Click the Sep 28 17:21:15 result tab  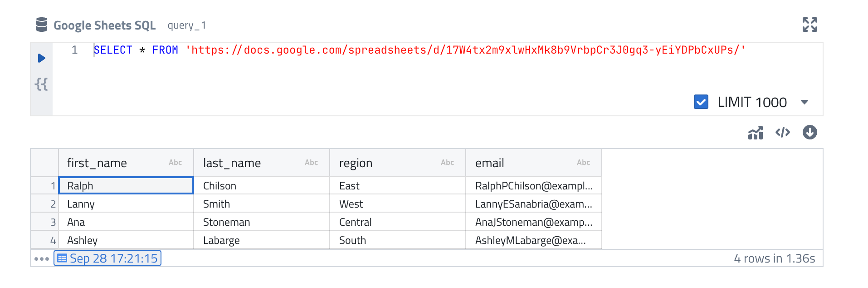[107, 258]
